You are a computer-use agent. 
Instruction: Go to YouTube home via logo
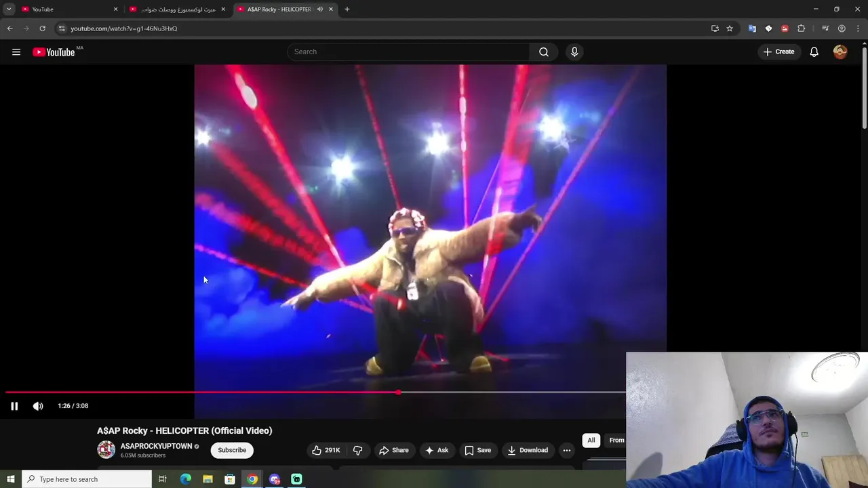[x=54, y=52]
